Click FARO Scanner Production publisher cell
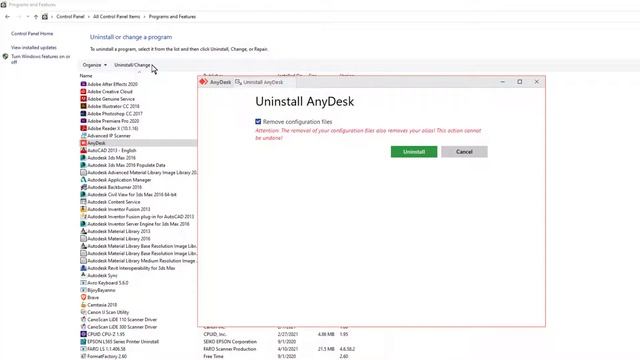 tap(230, 349)
